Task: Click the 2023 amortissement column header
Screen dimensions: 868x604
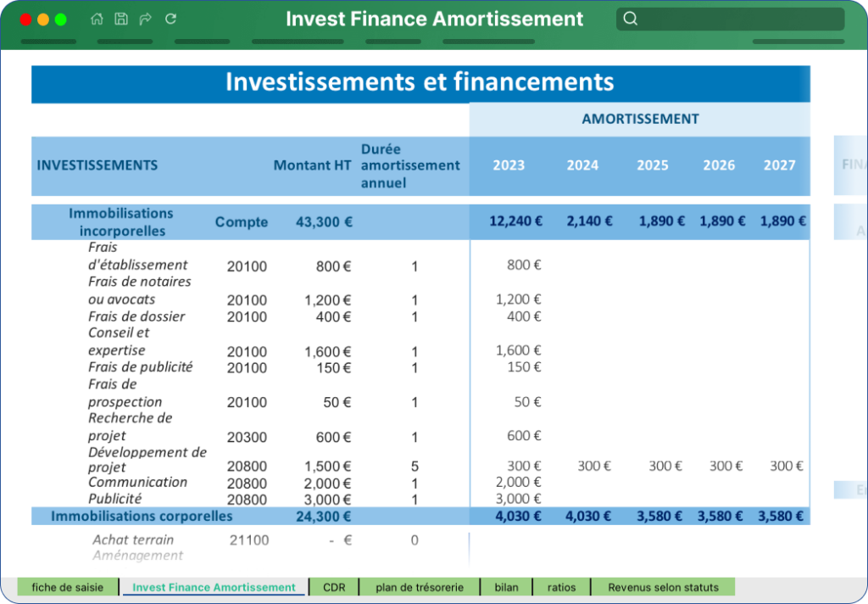Action: coord(509,165)
